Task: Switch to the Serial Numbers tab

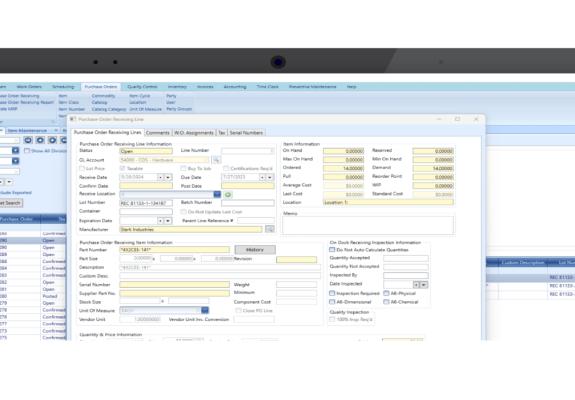Action: click(246, 133)
